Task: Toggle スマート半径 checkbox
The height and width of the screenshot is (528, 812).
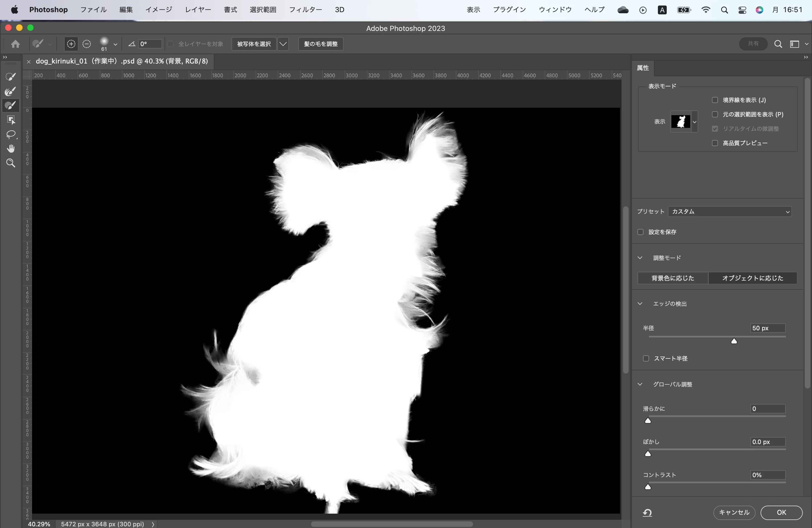Action: click(x=645, y=358)
